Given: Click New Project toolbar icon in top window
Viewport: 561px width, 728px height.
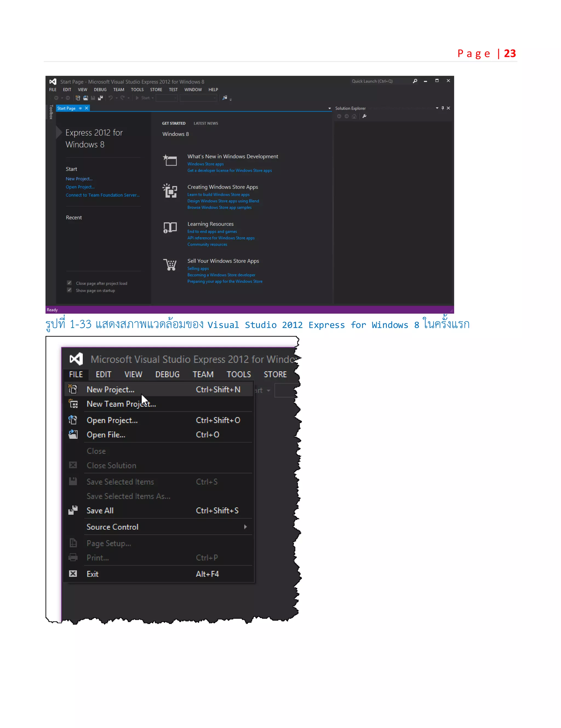Looking at the screenshot, I should click(78, 98).
